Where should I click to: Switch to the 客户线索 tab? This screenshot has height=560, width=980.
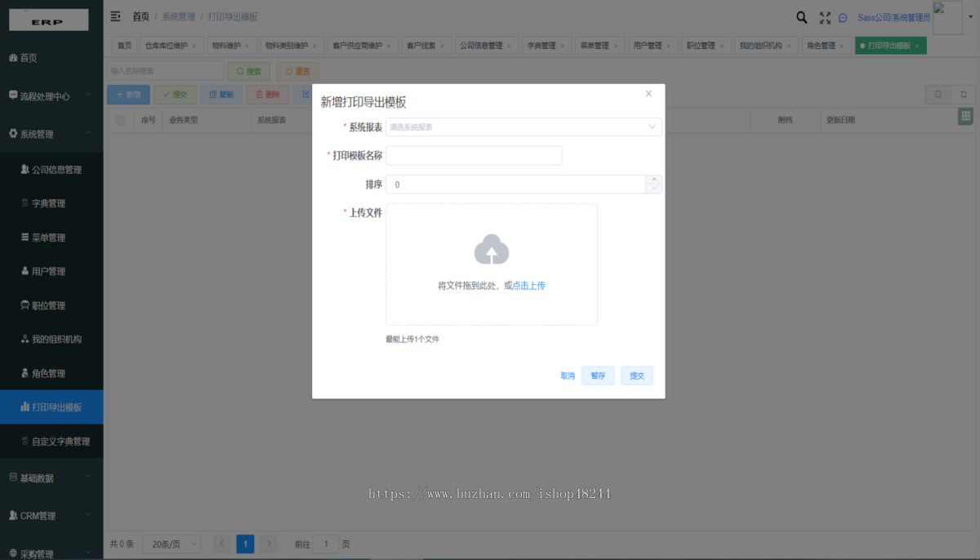pyautogui.click(x=426, y=46)
